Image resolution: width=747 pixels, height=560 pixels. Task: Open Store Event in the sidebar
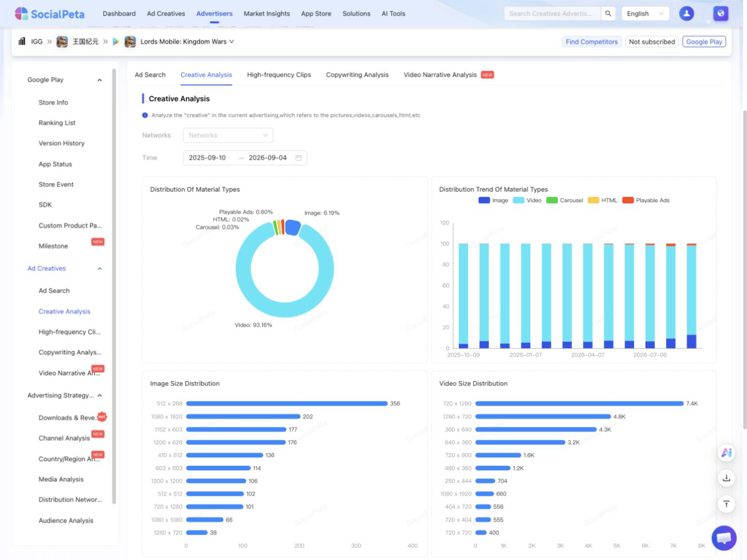(56, 184)
